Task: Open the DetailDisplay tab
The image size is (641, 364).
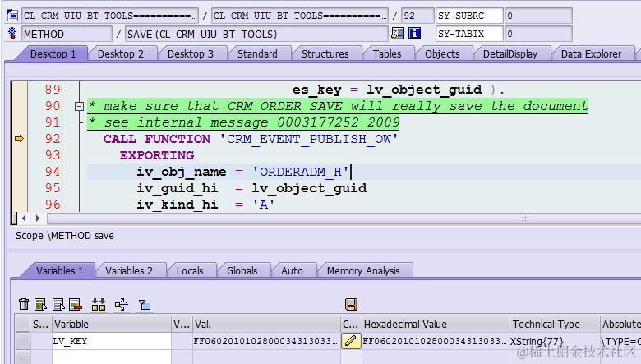Action: coord(510,54)
